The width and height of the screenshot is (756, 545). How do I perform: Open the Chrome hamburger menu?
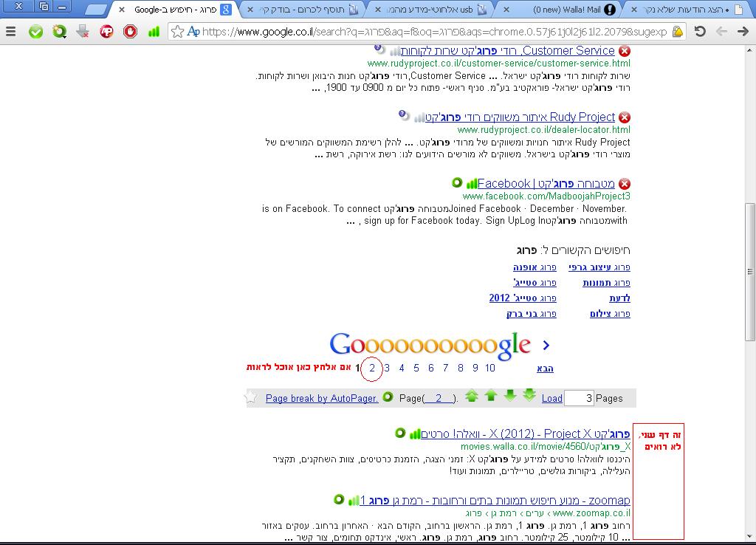[x=10, y=32]
